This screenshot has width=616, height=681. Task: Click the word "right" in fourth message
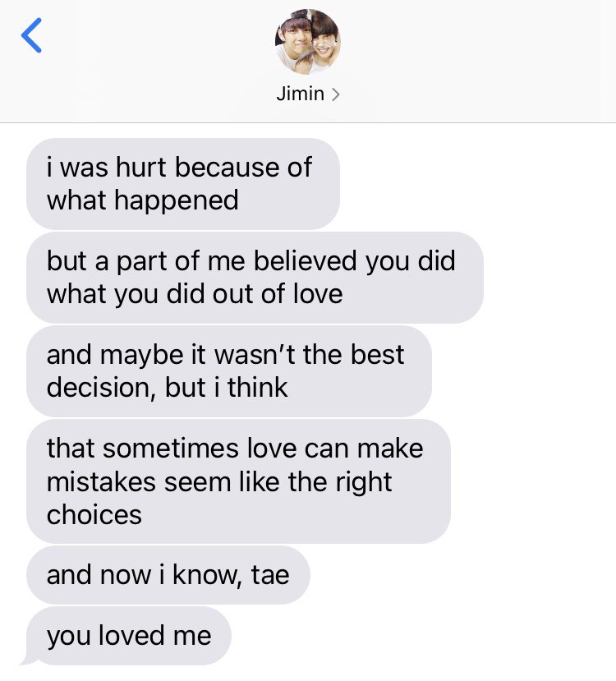point(363,483)
